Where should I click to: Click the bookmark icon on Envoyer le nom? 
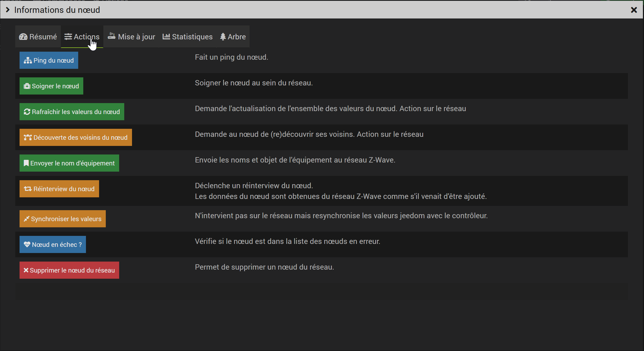click(x=26, y=163)
